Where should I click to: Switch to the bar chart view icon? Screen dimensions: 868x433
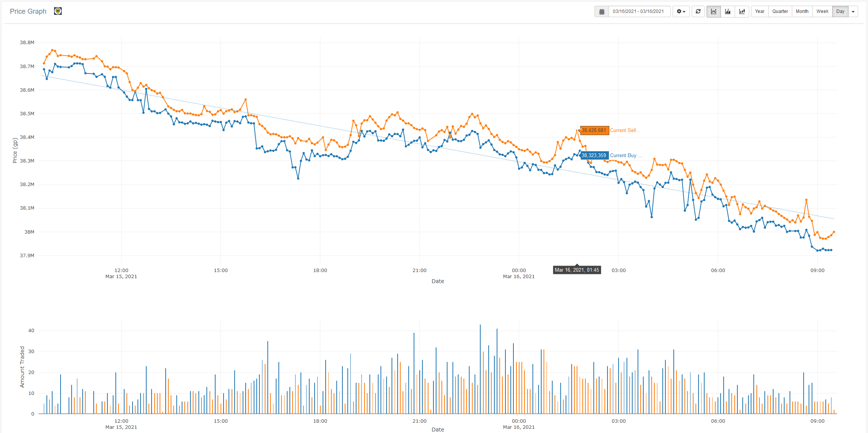point(728,11)
